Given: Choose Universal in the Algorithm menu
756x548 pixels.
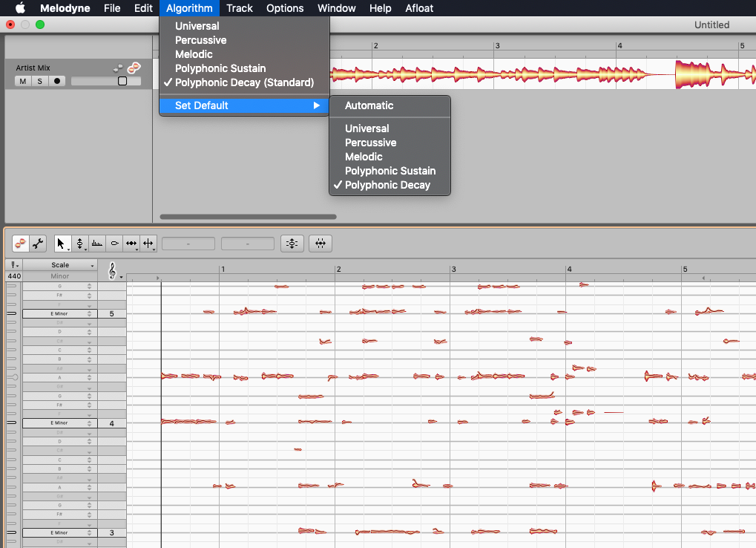Looking at the screenshot, I should [x=244, y=26].
